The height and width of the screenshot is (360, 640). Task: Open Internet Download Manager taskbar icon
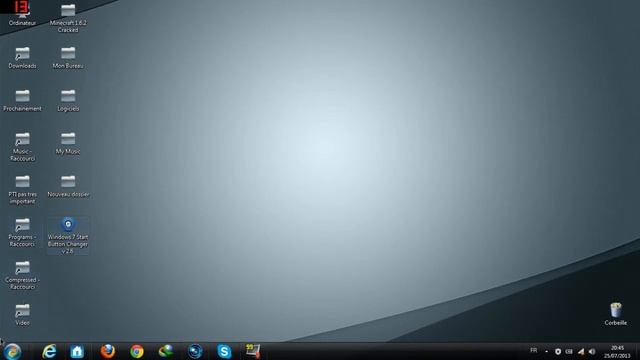166,351
